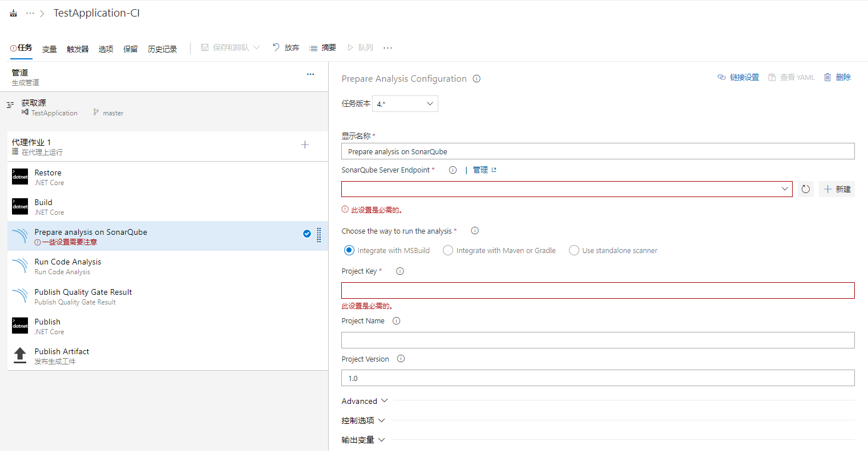Click the TestApplication-CI breadcrumb title
868x453 pixels.
(x=96, y=13)
